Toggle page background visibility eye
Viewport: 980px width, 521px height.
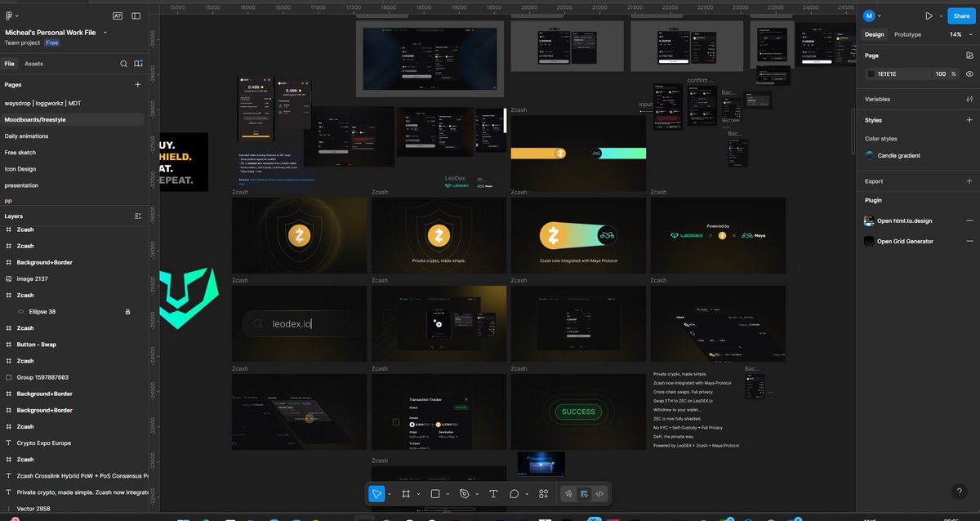tap(969, 73)
